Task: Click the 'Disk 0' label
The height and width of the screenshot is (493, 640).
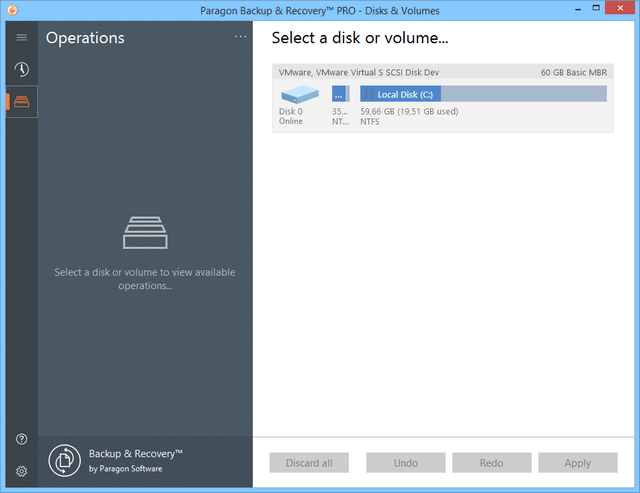Action: pos(291,111)
